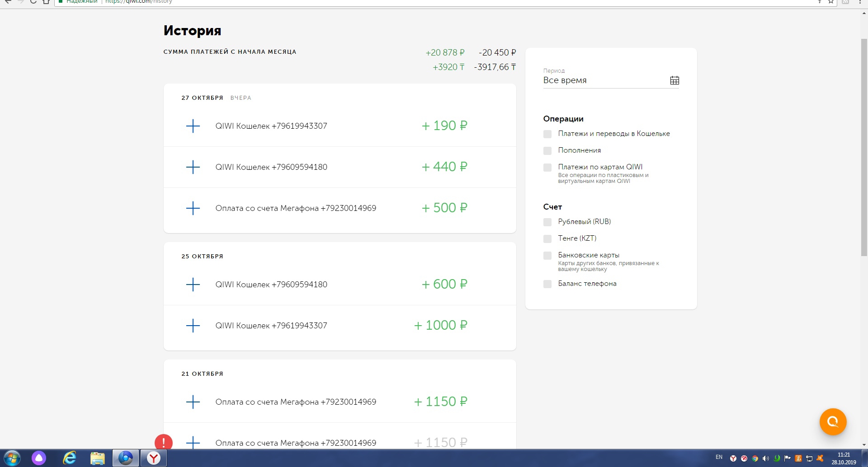Toggle the Баланс телефона checkbox
This screenshot has height=467, width=868.
pos(547,284)
